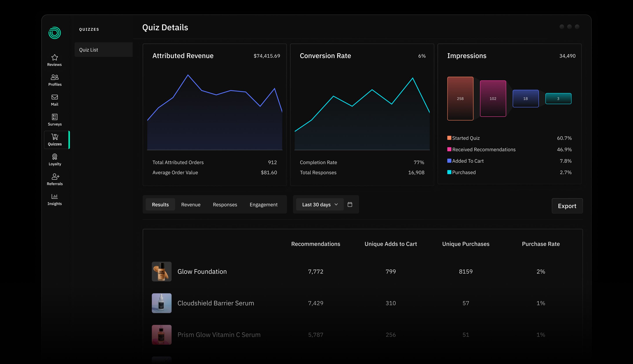Expand the Last 30 days dropdown
The height and width of the screenshot is (364, 633).
coord(320,204)
